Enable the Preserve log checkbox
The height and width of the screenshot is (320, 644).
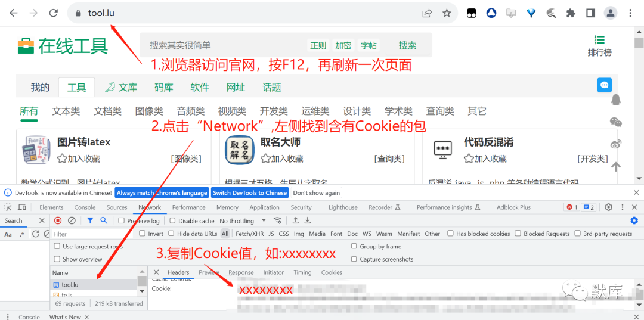coord(122,220)
